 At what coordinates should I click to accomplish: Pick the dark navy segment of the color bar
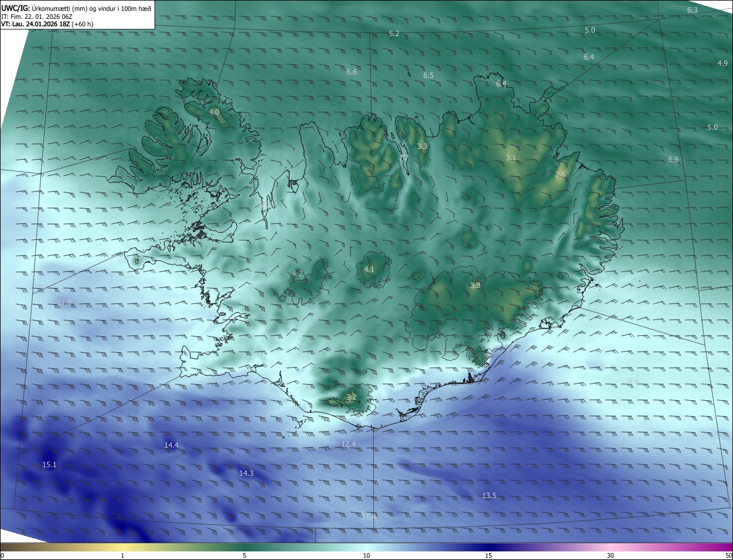click(x=488, y=547)
